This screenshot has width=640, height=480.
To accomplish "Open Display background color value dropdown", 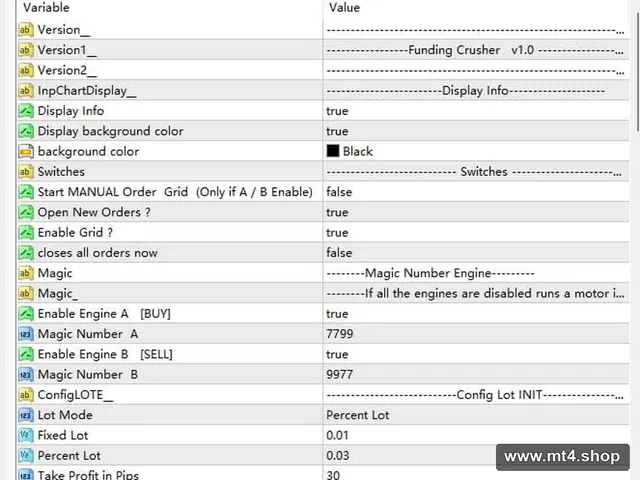I will click(x=476, y=131).
